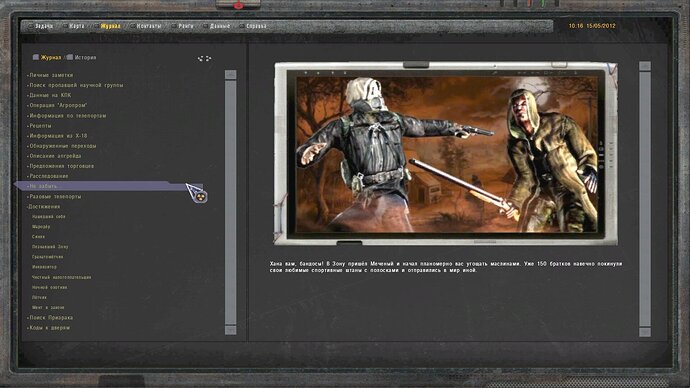Select the Ночной охотник achievement
The height and width of the screenshot is (388, 690).
[49, 287]
